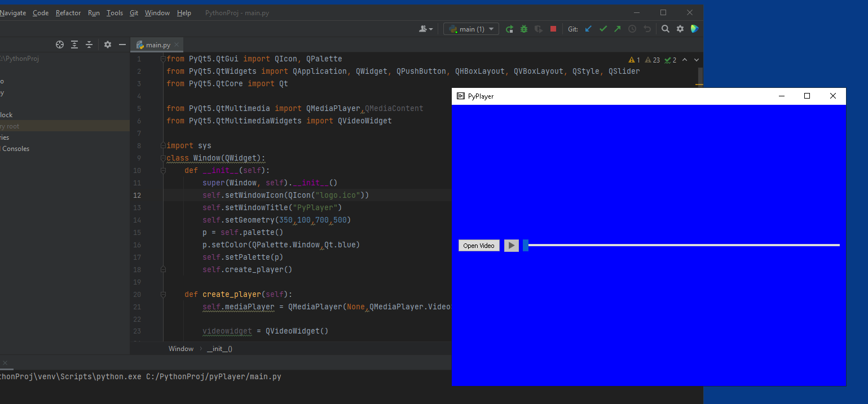868x404 pixels.
Task: Collapse the __init__ method fold on line 10
Action: [163, 171]
